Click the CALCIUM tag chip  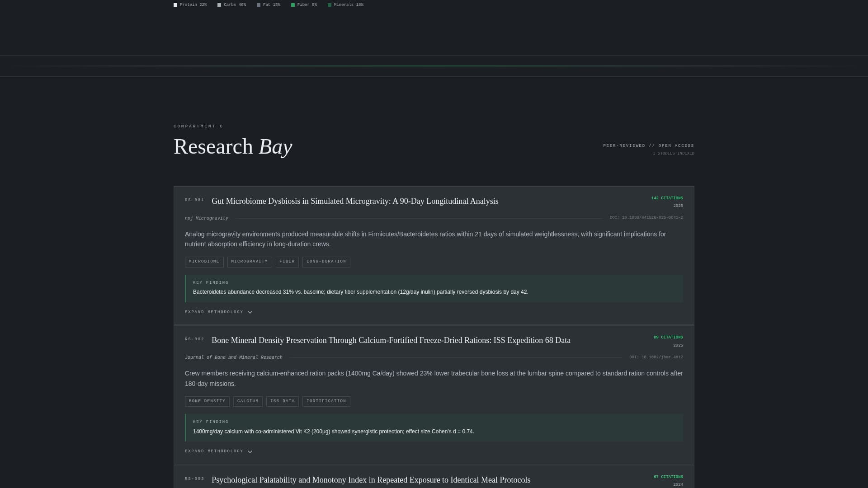pos(248,401)
